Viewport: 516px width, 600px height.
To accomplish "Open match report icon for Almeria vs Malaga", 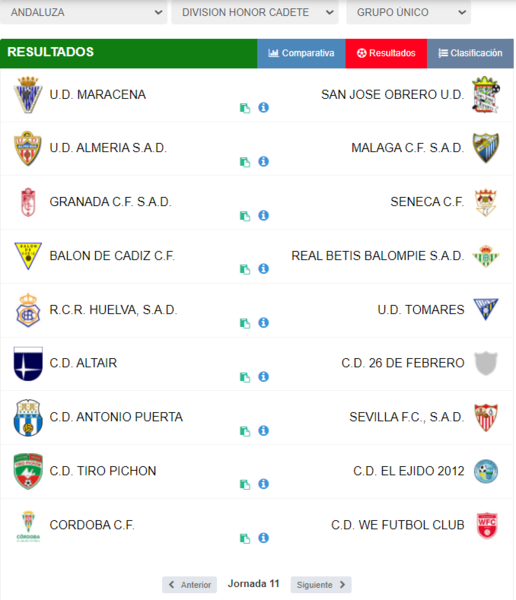I will (245, 162).
